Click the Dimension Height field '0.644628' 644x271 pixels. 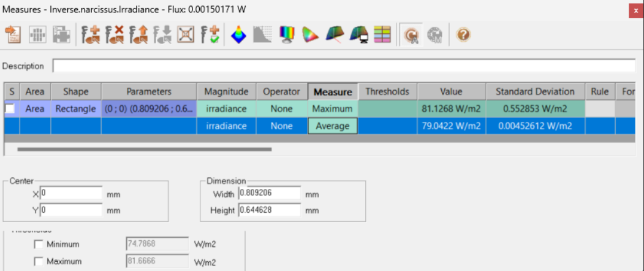(270, 210)
